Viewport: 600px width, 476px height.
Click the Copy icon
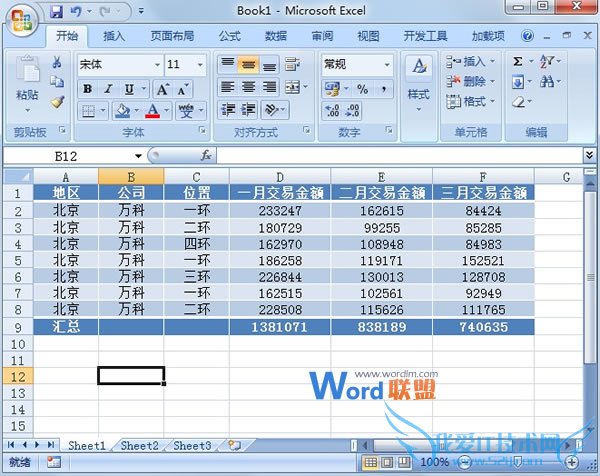click(x=57, y=82)
